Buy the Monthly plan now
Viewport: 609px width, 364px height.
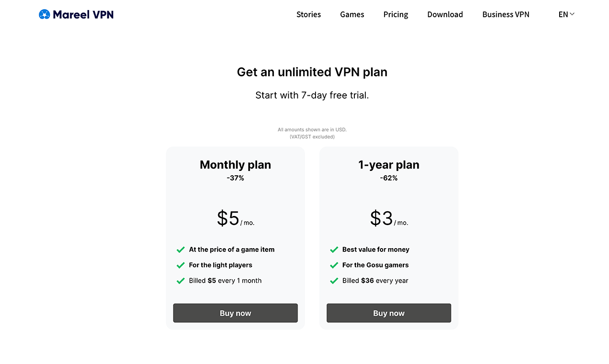tap(235, 313)
